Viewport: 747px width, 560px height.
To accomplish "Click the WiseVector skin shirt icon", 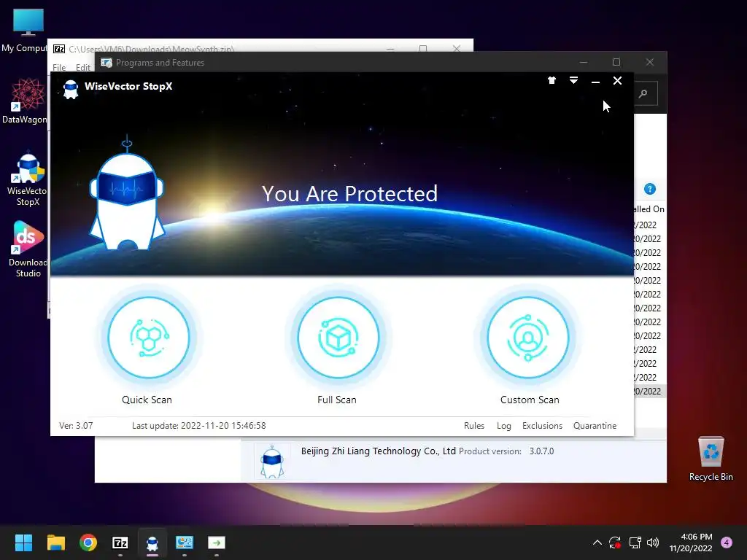I will click(x=551, y=80).
